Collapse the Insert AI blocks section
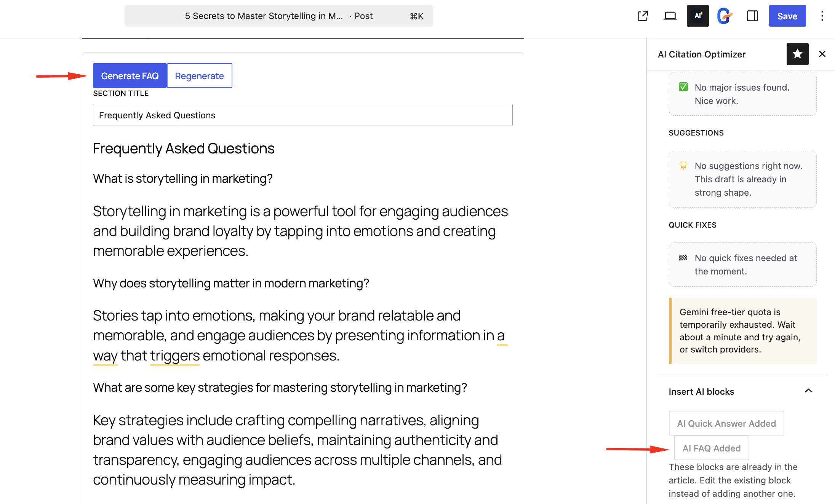The width and height of the screenshot is (835, 504). coord(808,391)
